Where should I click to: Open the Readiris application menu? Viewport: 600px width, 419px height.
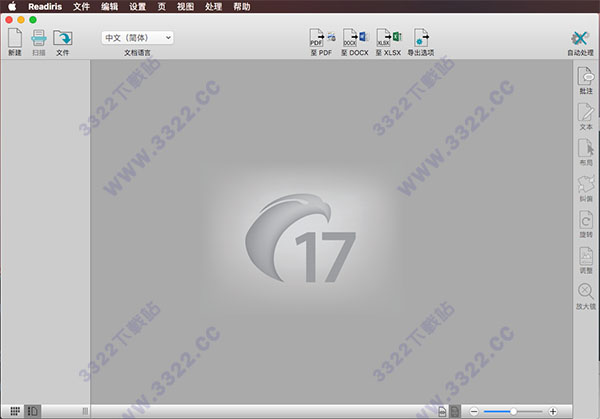(45, 7)
